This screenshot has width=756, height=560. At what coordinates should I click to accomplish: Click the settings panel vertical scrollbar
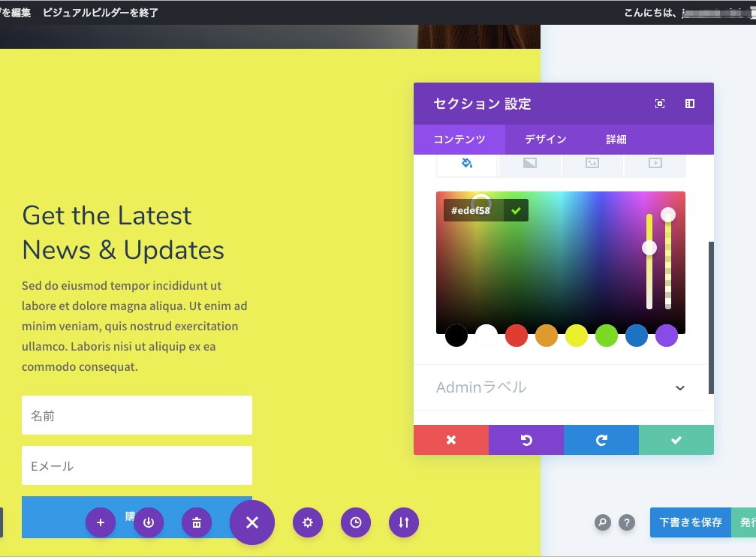(x=711, y=318)
